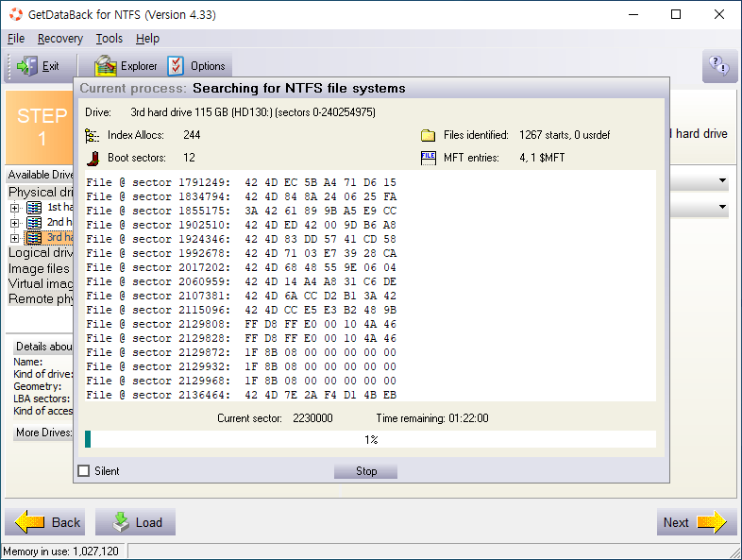Click the Files identified folder icon

coord(428,135)
